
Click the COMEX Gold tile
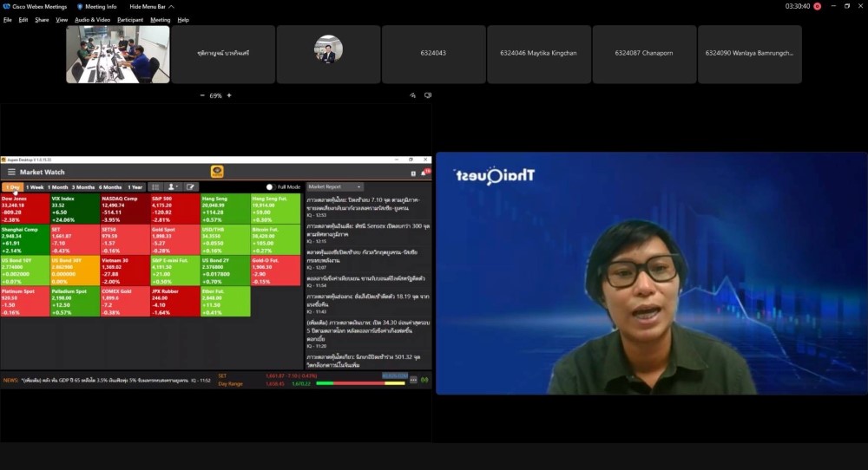point(125,302)
